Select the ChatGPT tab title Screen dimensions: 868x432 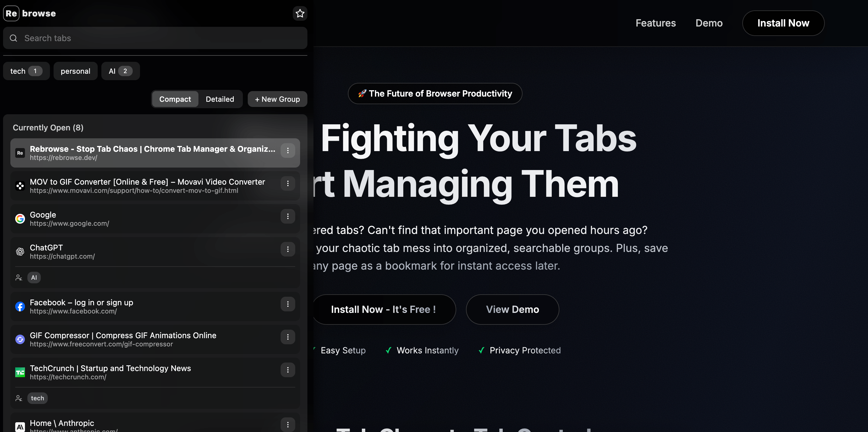coord(46,247)
